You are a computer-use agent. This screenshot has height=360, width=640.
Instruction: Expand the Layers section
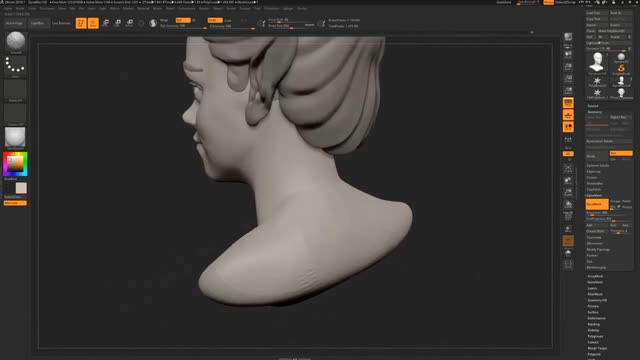coord(592,288)
